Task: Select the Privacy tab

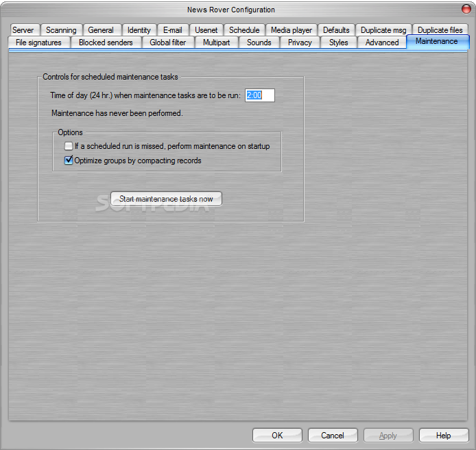Action: tap(300, 43)
